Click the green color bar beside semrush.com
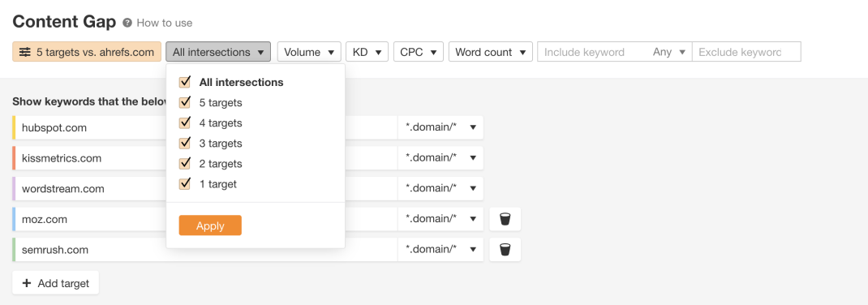This screenshot has width=868, height=305. click(x=14, y=250)
